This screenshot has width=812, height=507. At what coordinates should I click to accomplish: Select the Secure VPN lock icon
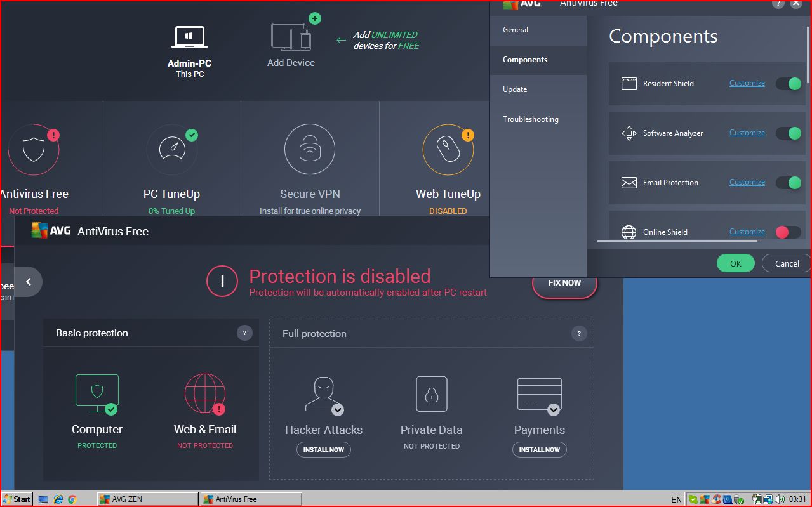[x=309, y=149]
